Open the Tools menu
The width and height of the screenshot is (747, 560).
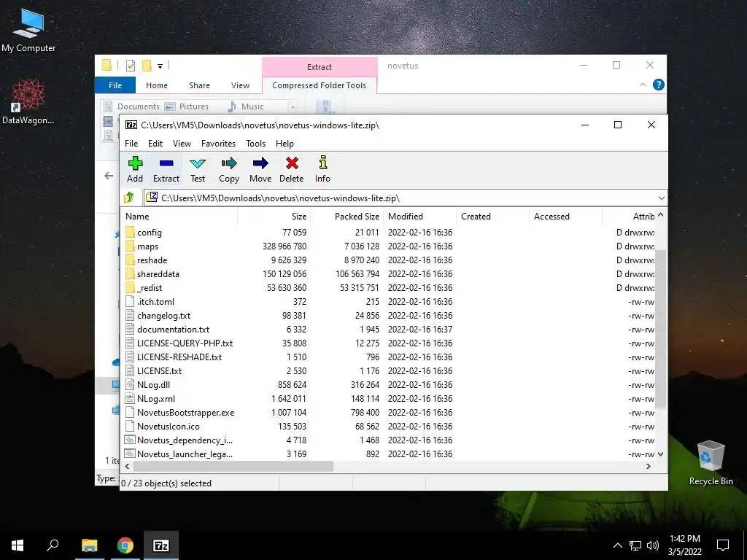[255, 144]
